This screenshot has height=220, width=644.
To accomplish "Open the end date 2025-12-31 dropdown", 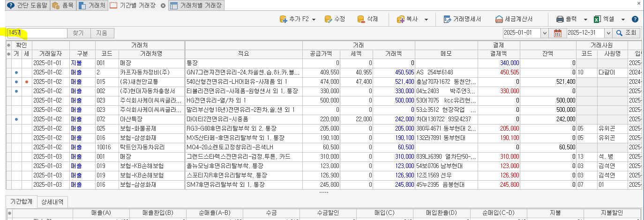I will coord(608,33).
